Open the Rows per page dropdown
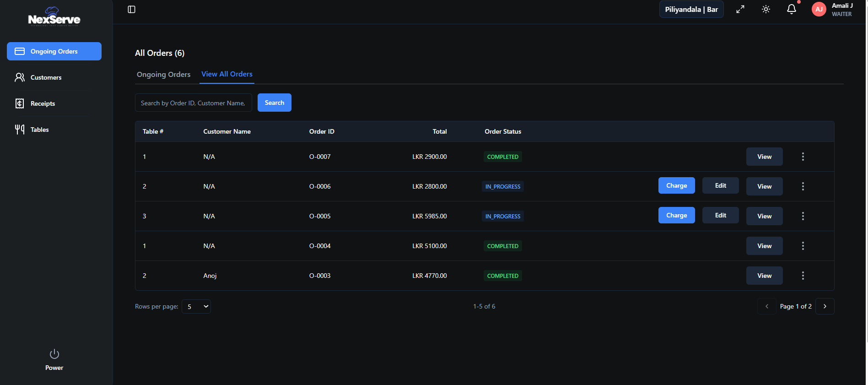This screenshot has width=868, height=385. 196,307
